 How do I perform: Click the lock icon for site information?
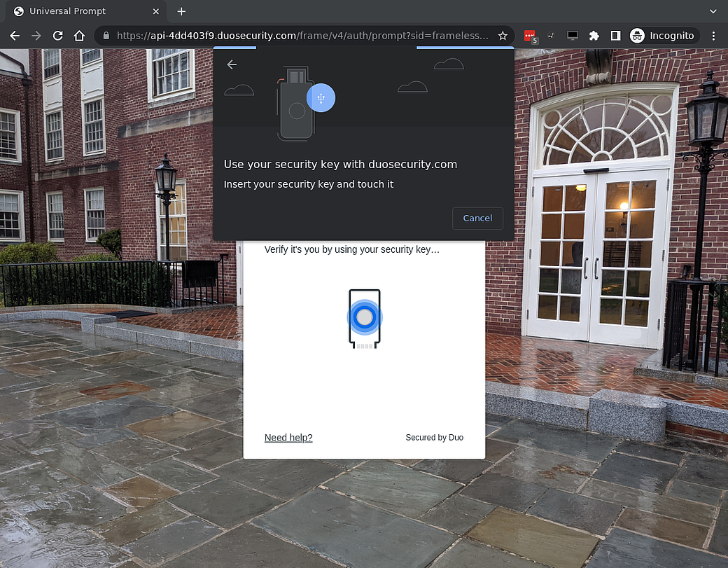point(106,36)
